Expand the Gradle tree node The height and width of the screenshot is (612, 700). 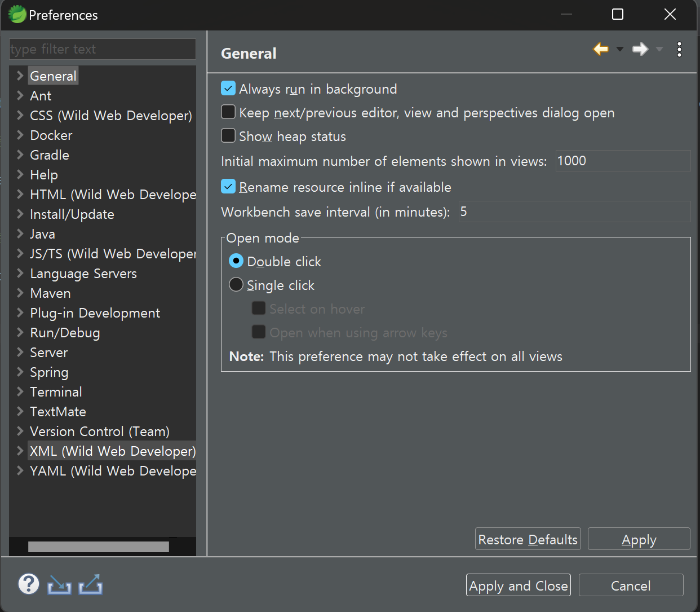20,155
